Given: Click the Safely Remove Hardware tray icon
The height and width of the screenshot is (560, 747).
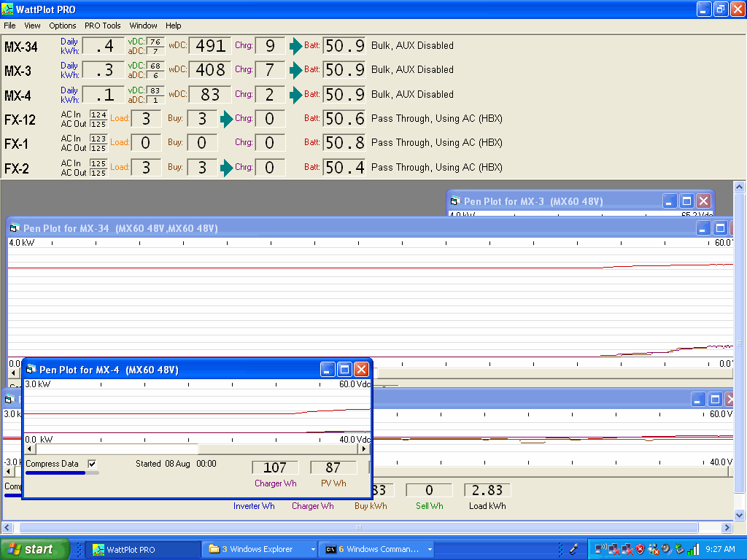Looking at the screenshot, I should [x=679, y=549].
